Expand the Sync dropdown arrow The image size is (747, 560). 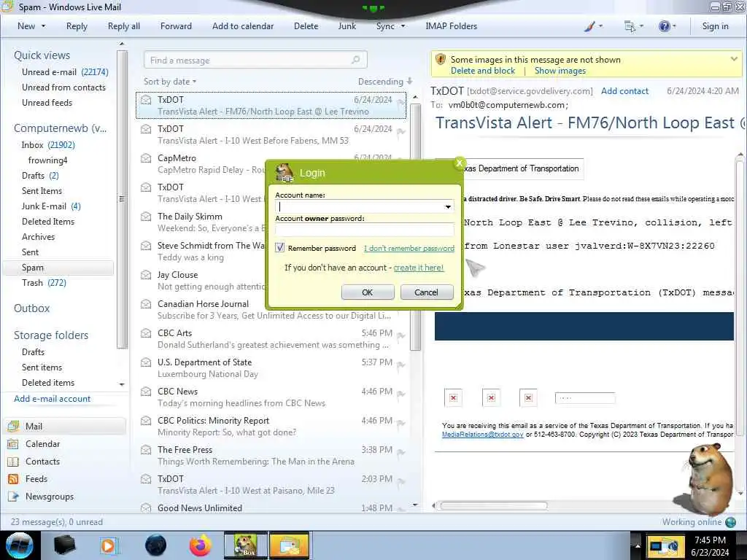pyautogui.click(x=403, y=26)
